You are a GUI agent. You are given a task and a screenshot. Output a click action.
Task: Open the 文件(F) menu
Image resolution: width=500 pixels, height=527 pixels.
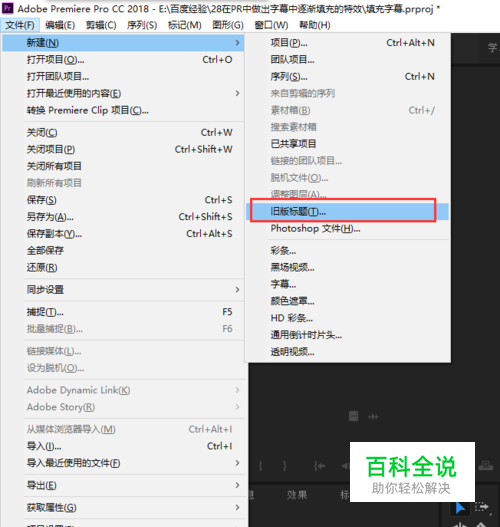point(20,25)
